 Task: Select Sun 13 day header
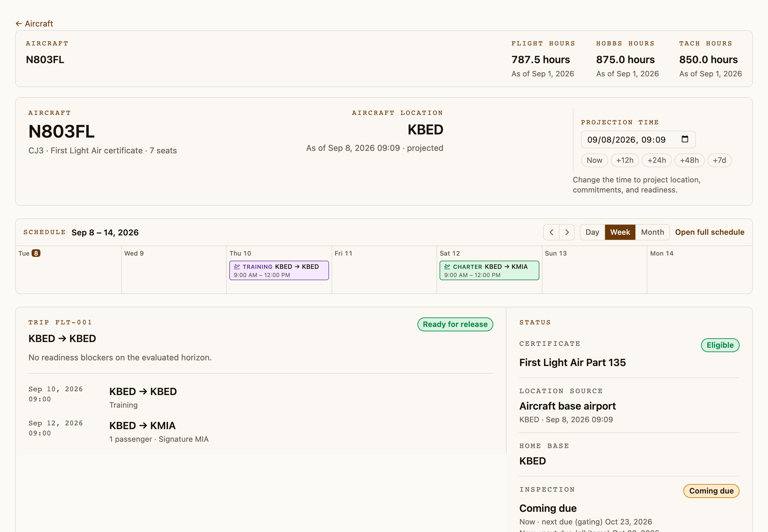click(555, 253)
